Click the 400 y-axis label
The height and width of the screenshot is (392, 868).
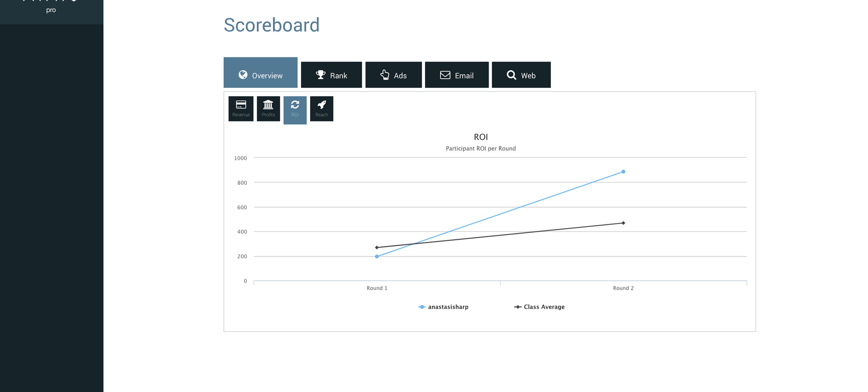[x=242, y=232]
